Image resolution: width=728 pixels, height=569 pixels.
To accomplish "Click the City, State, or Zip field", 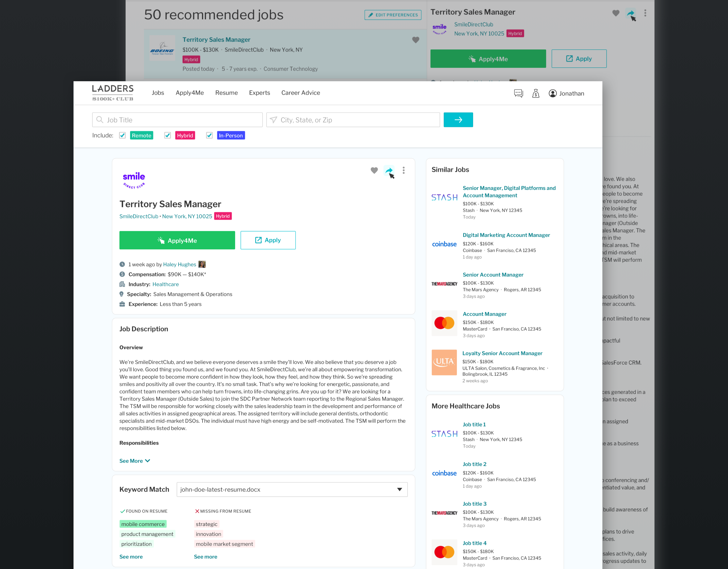I will click(353, 120).
